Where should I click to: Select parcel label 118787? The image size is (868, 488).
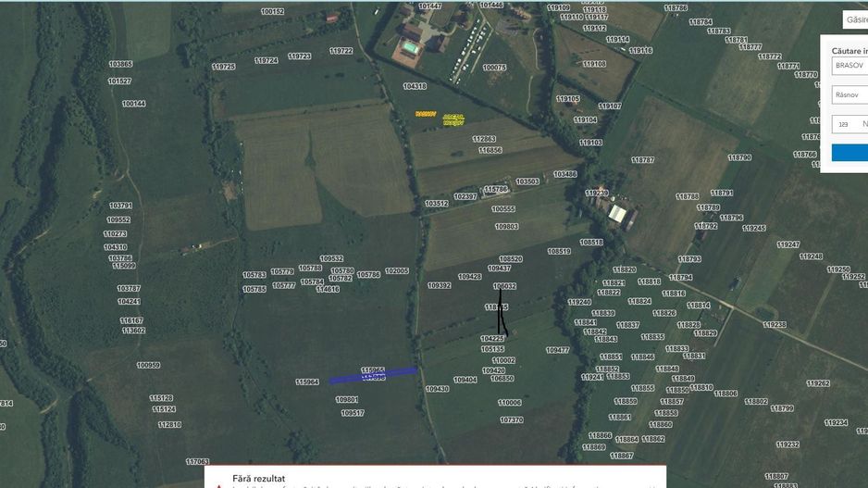(642, 160)
